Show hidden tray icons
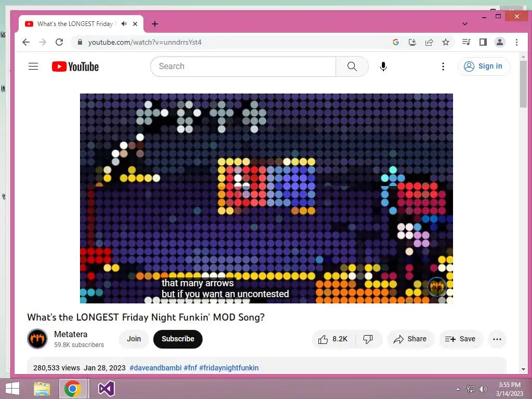Screen dimensions: 532x399 click(x=458, y=389)
